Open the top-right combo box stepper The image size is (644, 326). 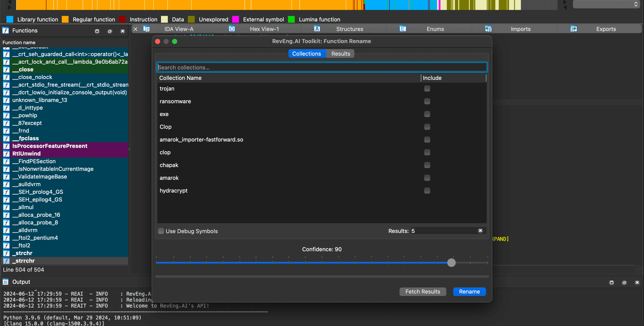(635, 4)
